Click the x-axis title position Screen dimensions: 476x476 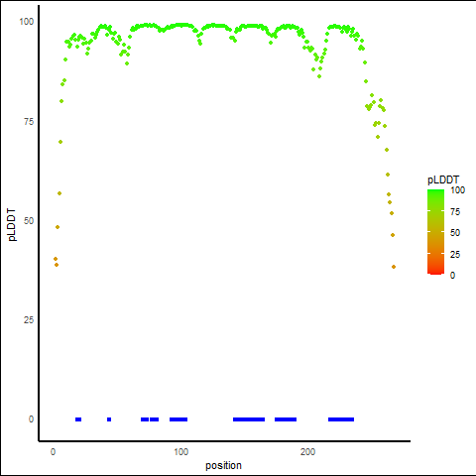[223, 466]
